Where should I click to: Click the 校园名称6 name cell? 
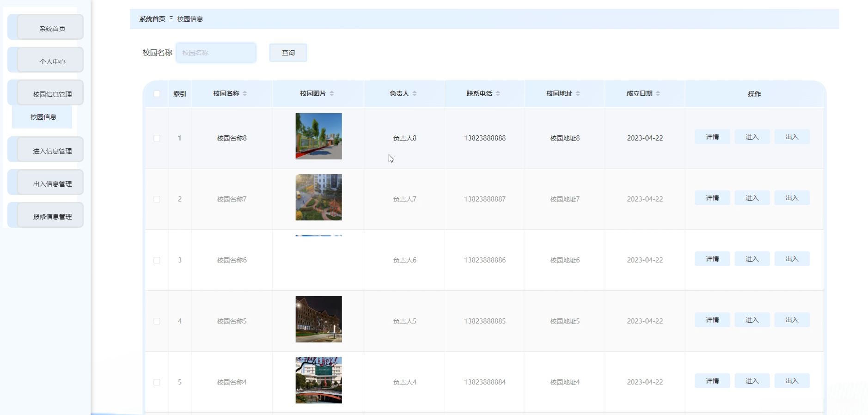click(x=232, y=260)
